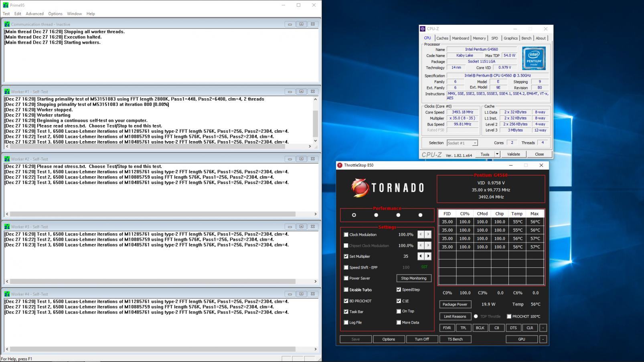Image resolution: width=644 pixels, height=362 pixels.
Task: Select the third Performance profile radio button
Action: (x=398, y=215)
